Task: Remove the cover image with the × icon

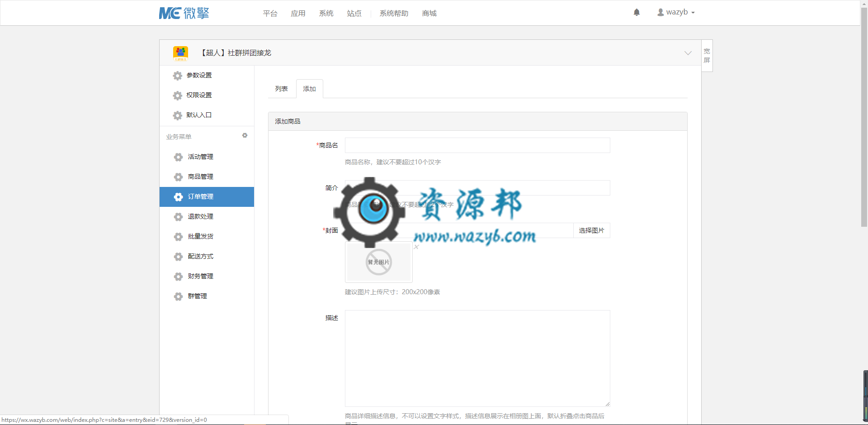Action: [416, 247]
